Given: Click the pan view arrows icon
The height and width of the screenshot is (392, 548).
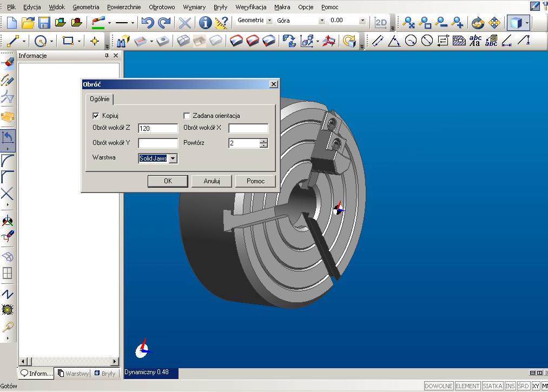Looking at the screenshot, I should pos(494,23).
